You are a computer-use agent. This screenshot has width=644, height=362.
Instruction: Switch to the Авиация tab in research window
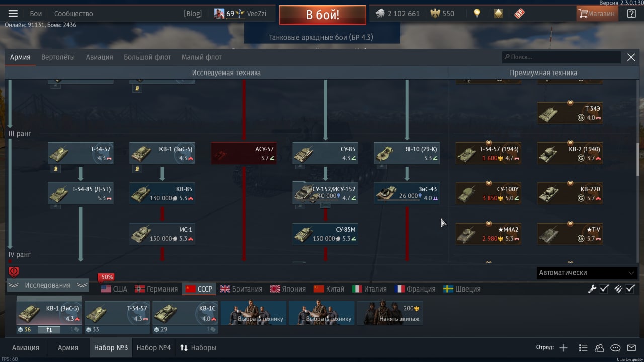click(99, 57)
